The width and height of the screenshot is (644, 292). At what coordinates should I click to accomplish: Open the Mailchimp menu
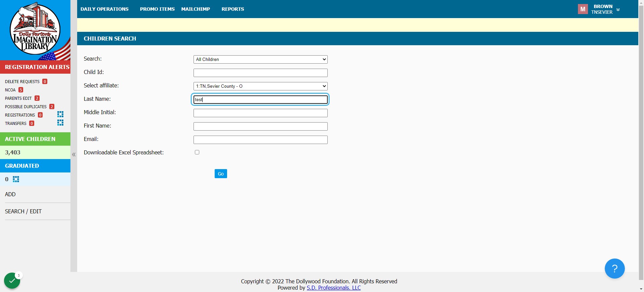[196, 9]
